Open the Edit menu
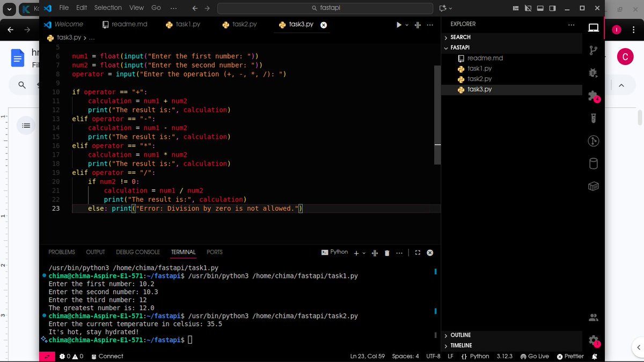This screenshot has width=644, height=362. pos(82,8)
